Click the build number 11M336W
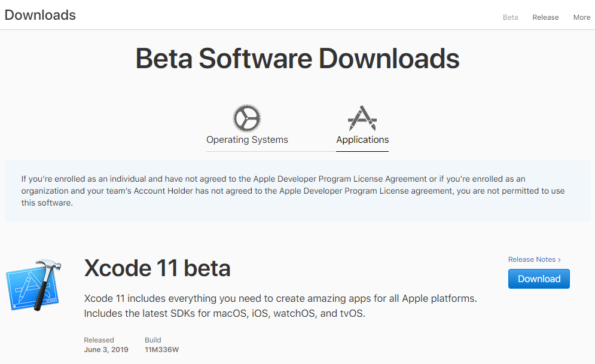 coord(161,350)
